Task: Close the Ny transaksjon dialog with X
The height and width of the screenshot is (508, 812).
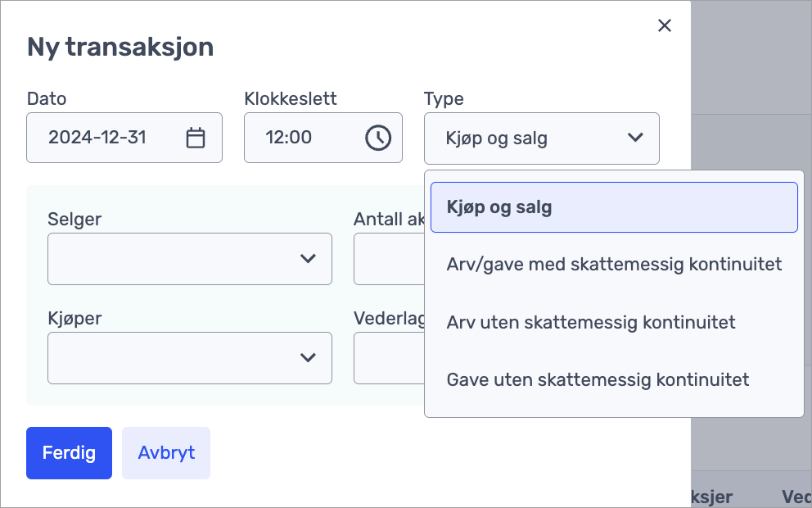Action: (x=665, y=25)
